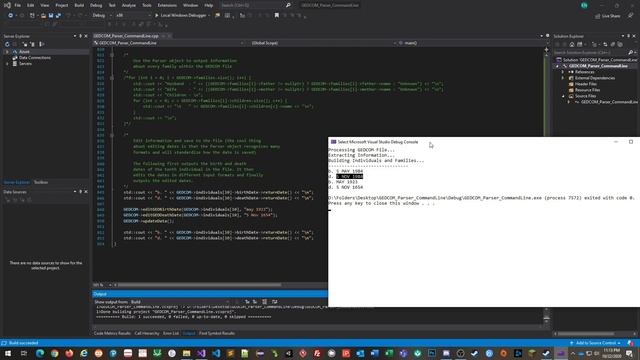
Task: Click the Save All toolbar icon
Action: (58, 16)
